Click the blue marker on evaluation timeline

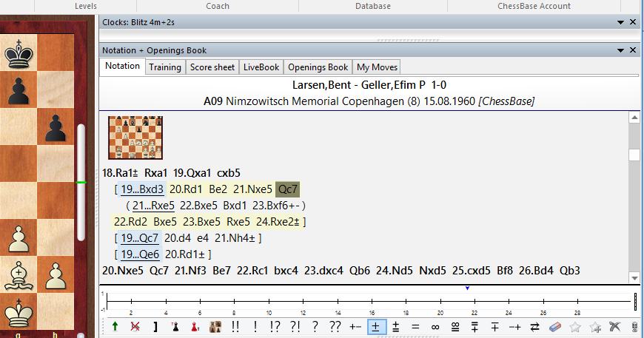(x=468, y=288)
